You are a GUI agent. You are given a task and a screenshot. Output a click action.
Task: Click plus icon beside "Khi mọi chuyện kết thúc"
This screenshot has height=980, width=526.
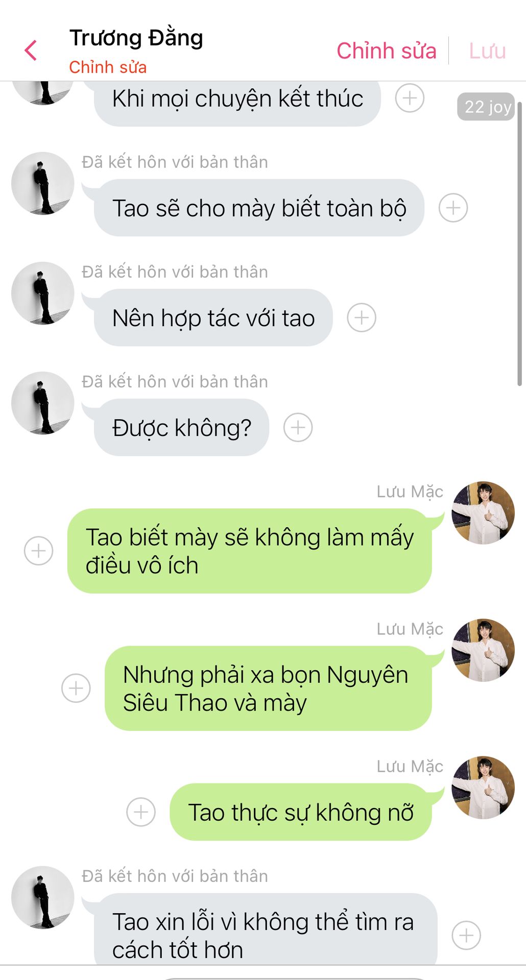(x=410, y=98)
